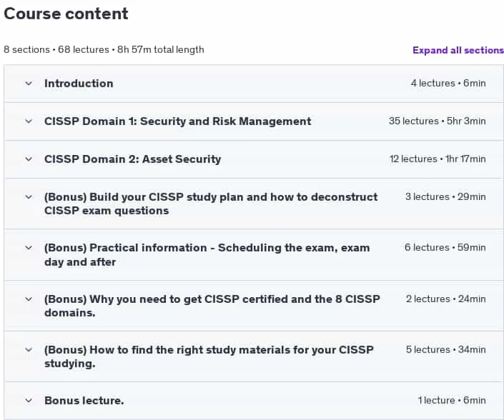The height and width of the screenshot is (420, 504).
Task: Expand the Bonus lecture chevron
Action: [x=29, y=401]
